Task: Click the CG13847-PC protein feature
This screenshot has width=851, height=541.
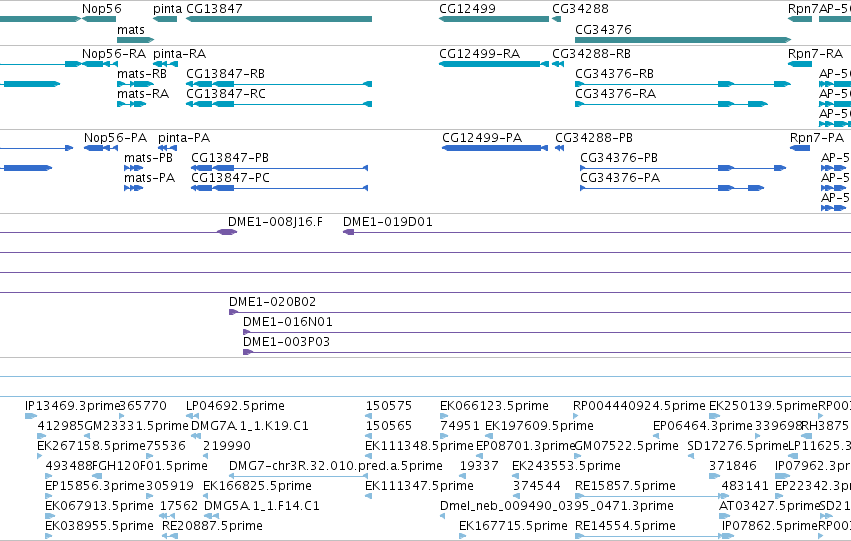Action: coord(280,188)
